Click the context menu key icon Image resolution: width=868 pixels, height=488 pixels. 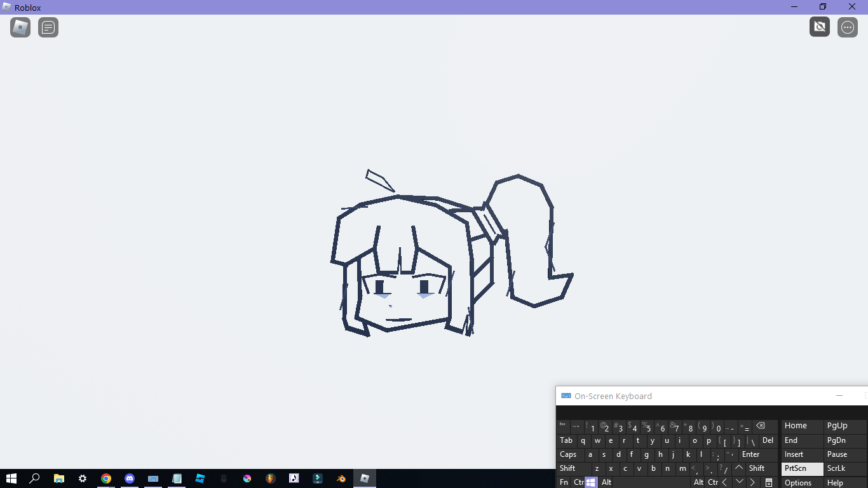(768, 482)
